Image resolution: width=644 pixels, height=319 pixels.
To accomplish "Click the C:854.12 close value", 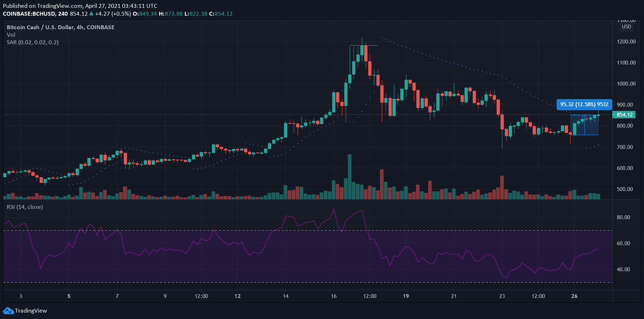I will click(220, 14).
